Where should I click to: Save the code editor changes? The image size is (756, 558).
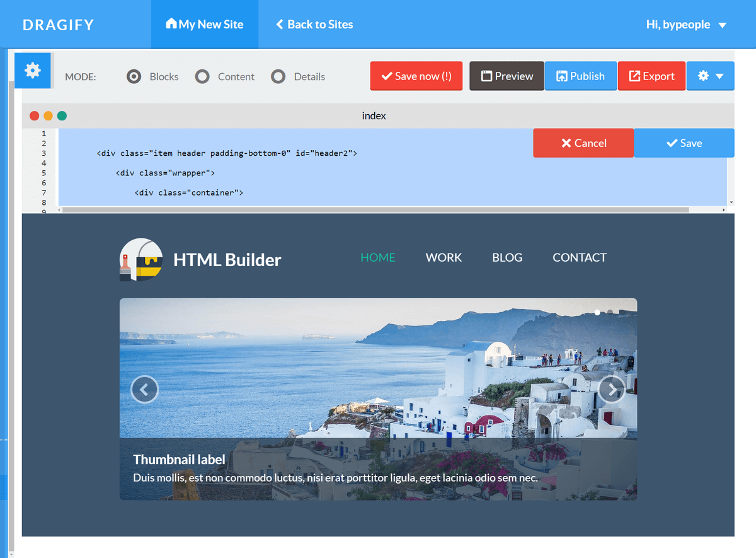click(x=684, y=143)
